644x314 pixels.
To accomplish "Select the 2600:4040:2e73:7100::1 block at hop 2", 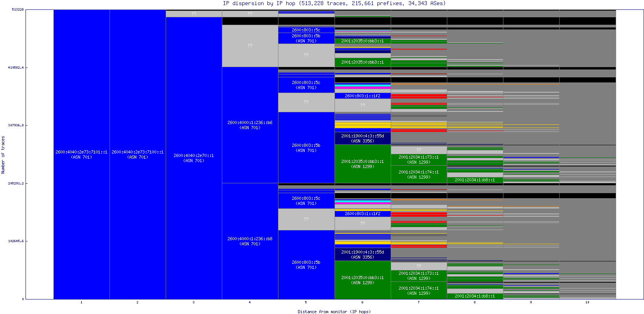I will pos(138,154).
